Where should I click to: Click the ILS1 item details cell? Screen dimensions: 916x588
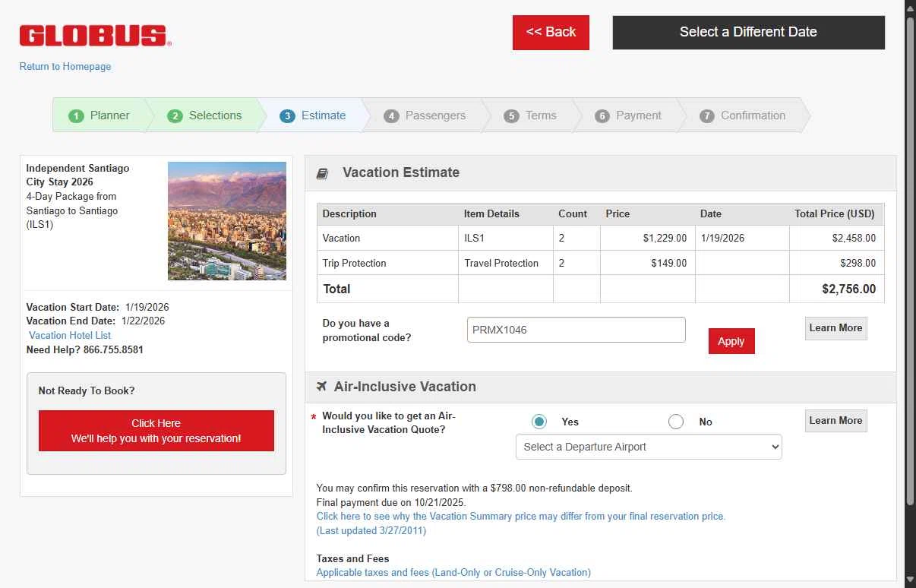pos(505,238)
